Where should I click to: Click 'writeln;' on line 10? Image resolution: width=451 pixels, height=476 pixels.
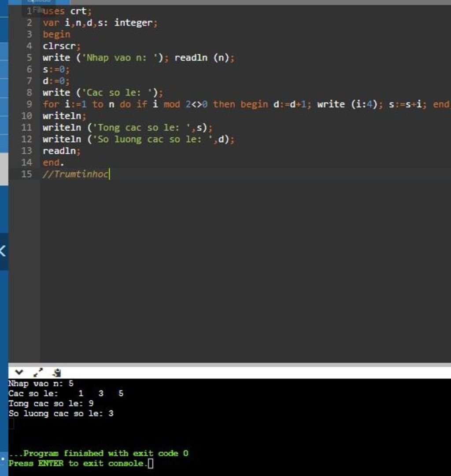[64, 116]
